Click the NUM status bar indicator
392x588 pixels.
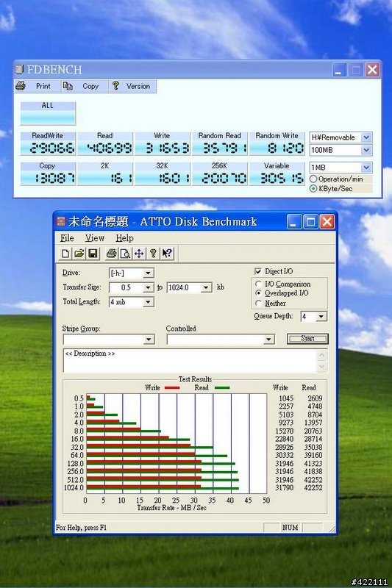[291, 527]
